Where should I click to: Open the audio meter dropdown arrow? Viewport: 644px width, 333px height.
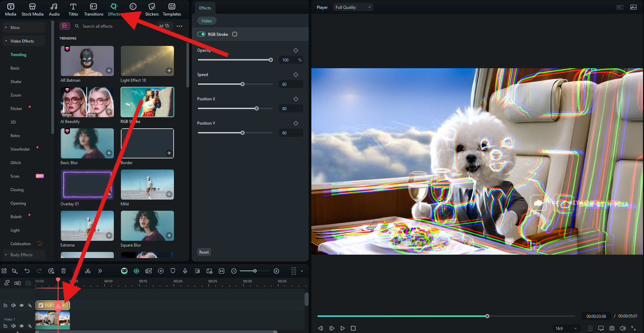302,271
